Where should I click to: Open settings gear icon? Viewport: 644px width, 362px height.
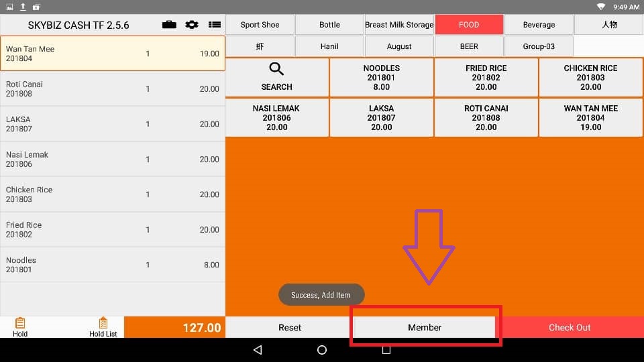click(x=192, y=25)
